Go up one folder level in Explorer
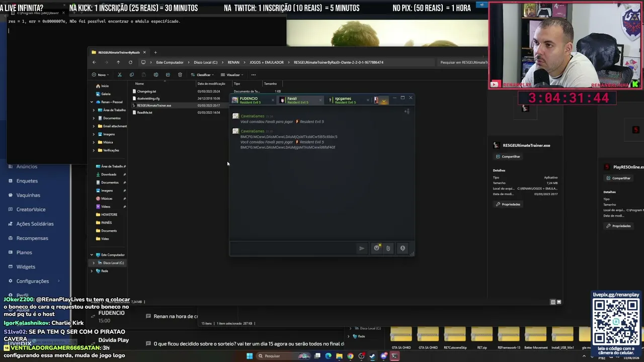Screen dimensions: 644x362 pos(118,62)
